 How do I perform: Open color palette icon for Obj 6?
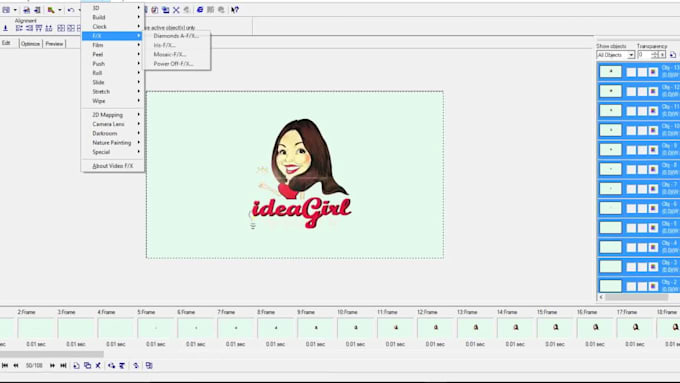pos(653,209)
